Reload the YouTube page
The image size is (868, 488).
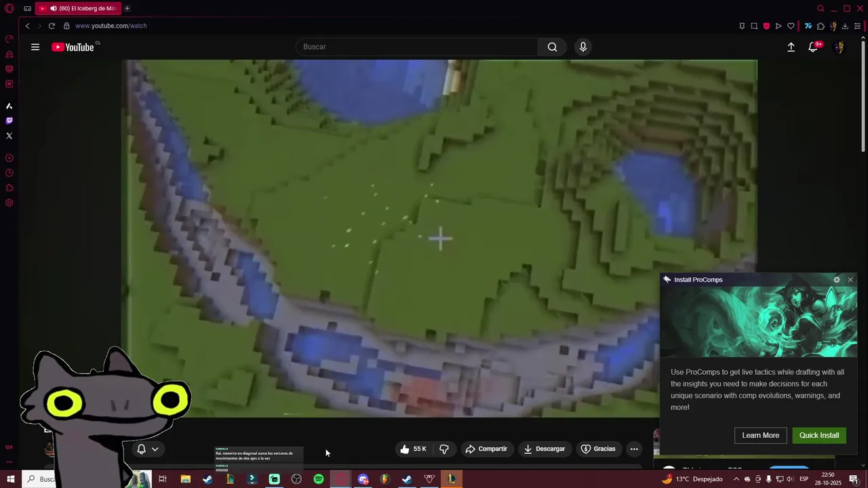pos(52,26)
